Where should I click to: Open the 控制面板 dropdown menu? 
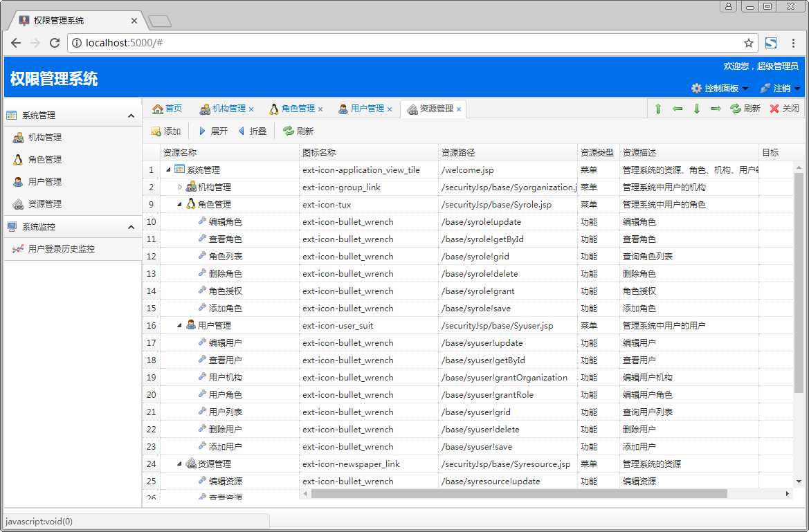[x=720, y=89]
